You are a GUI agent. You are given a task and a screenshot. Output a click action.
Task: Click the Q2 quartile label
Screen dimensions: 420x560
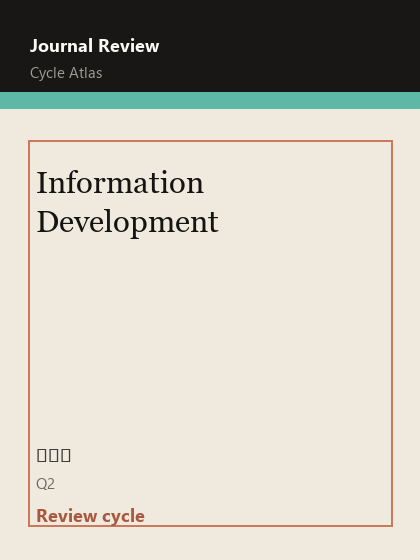[x=45, y=484]
